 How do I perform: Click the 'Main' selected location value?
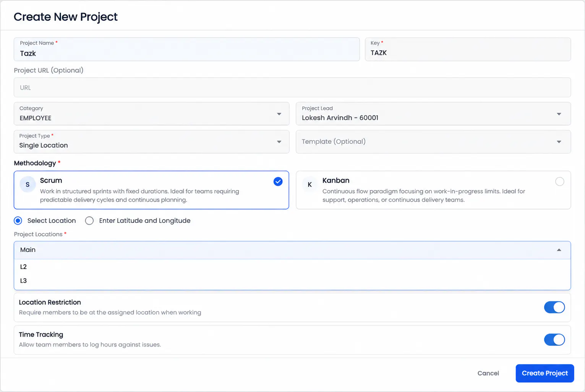tap(28, 250)
